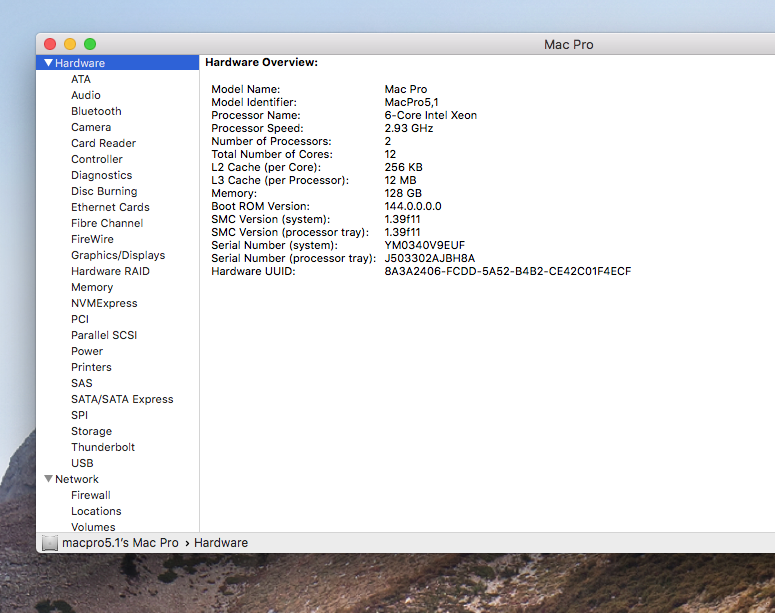Select Firewall under Network

pos(91,495)
